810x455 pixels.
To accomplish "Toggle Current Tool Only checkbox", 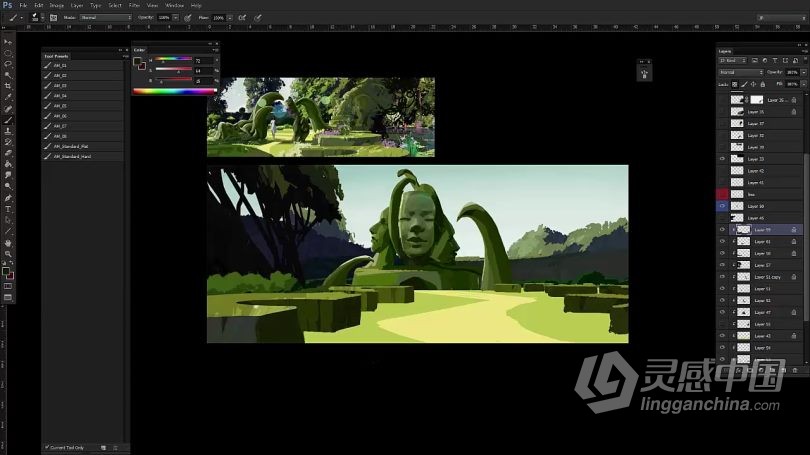I will (x=47, y=447).
